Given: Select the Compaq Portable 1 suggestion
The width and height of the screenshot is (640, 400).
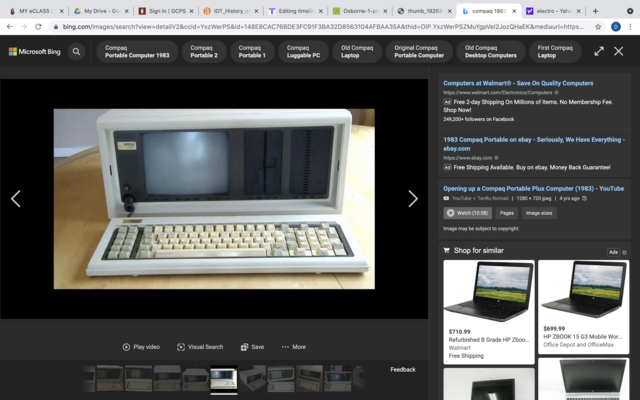Looking at the screenshot, I should click(252, 51).
